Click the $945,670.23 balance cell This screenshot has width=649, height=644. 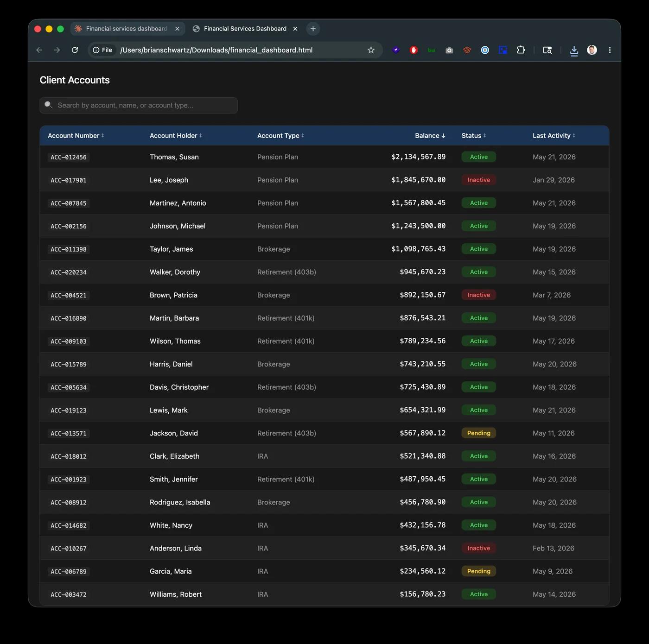point(423,272)
